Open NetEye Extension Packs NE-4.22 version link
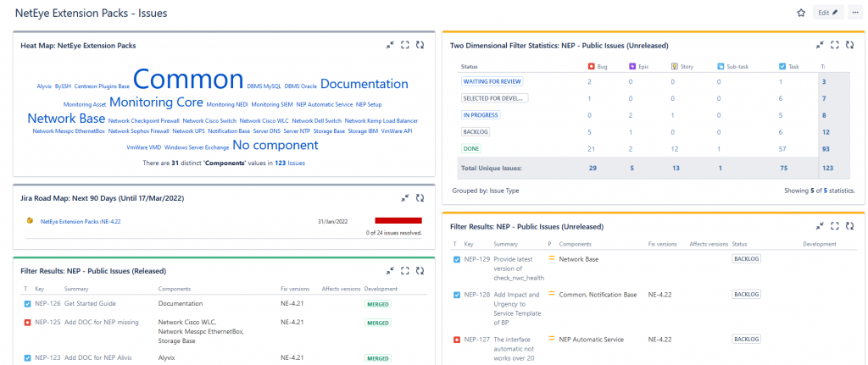This screenshot has width=868, height=365. tap(81, 221)
